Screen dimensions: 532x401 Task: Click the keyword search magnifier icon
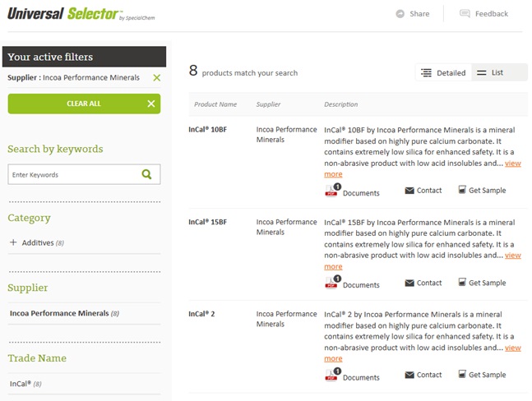146,174
